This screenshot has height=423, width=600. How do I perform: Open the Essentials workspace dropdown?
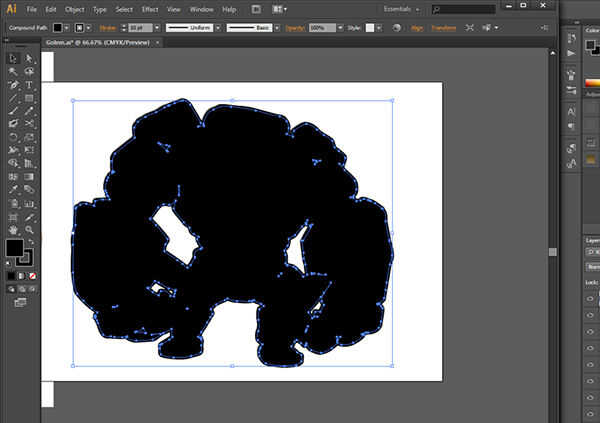[406, 8]
